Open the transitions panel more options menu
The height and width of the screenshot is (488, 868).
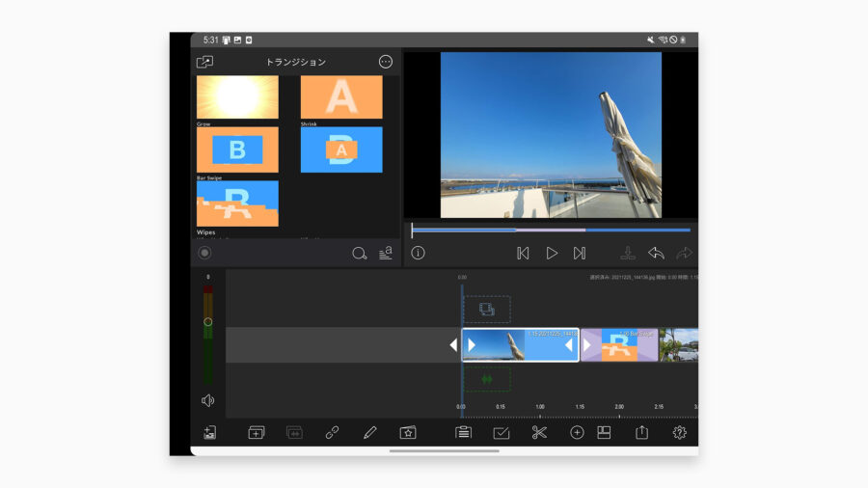pos(385,62)
